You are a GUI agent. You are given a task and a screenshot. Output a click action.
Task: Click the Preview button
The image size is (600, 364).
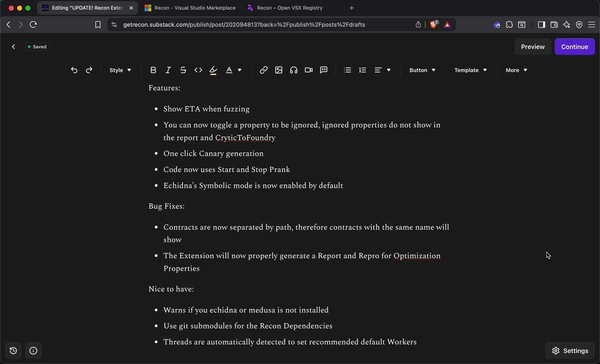[532, 46]
